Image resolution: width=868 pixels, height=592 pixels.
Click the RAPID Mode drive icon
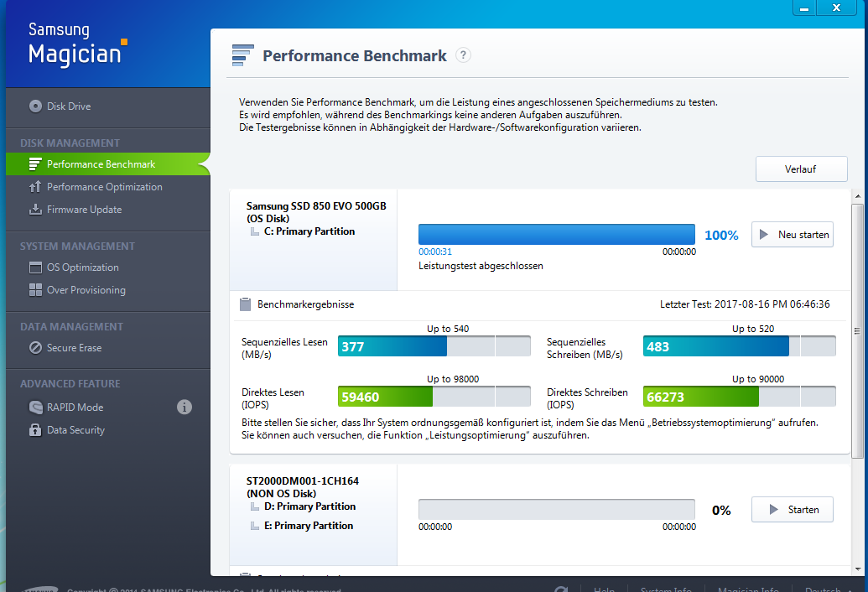coord(35,408)
